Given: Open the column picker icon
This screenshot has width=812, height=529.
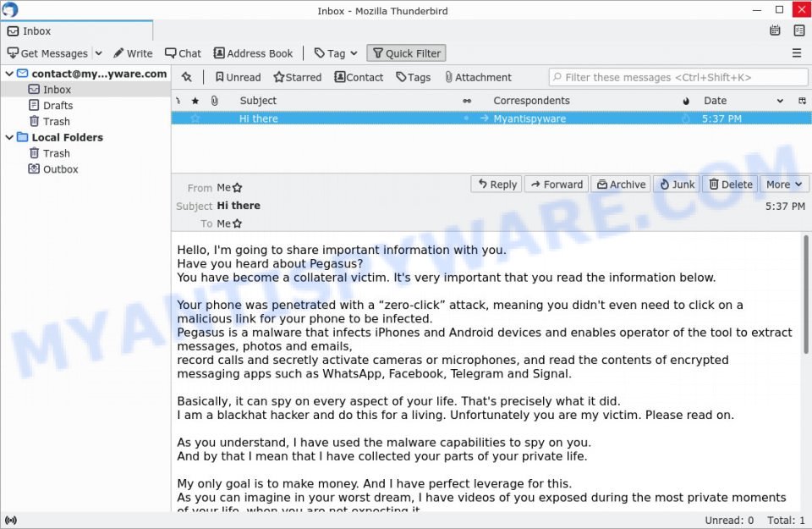Looking at the screenshot, I should (x=802, y=101).
